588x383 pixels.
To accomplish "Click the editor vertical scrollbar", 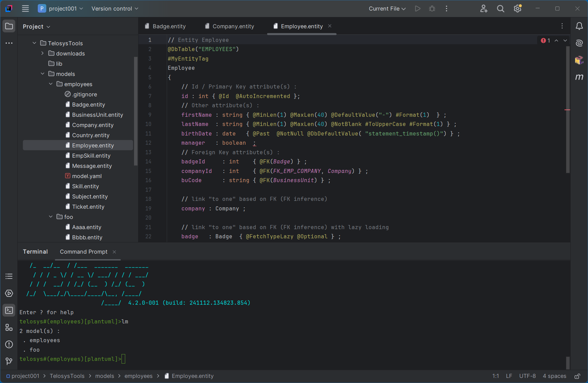I will click(568, 109).
